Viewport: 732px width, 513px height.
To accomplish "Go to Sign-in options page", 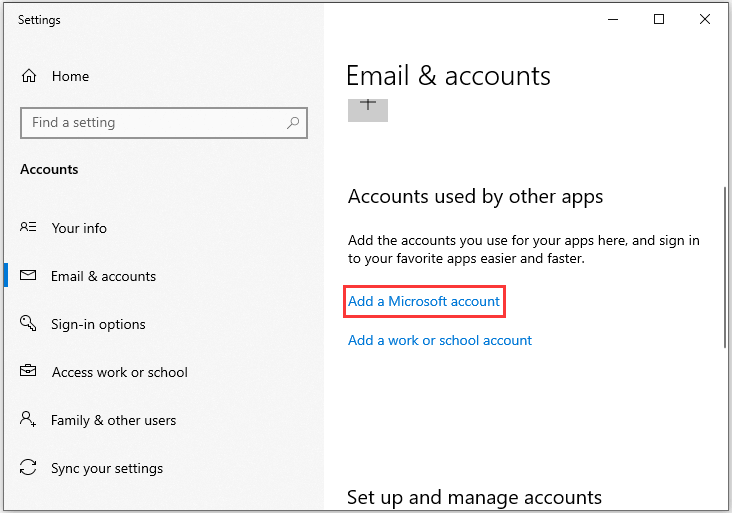I will click(x=98, y=324).
